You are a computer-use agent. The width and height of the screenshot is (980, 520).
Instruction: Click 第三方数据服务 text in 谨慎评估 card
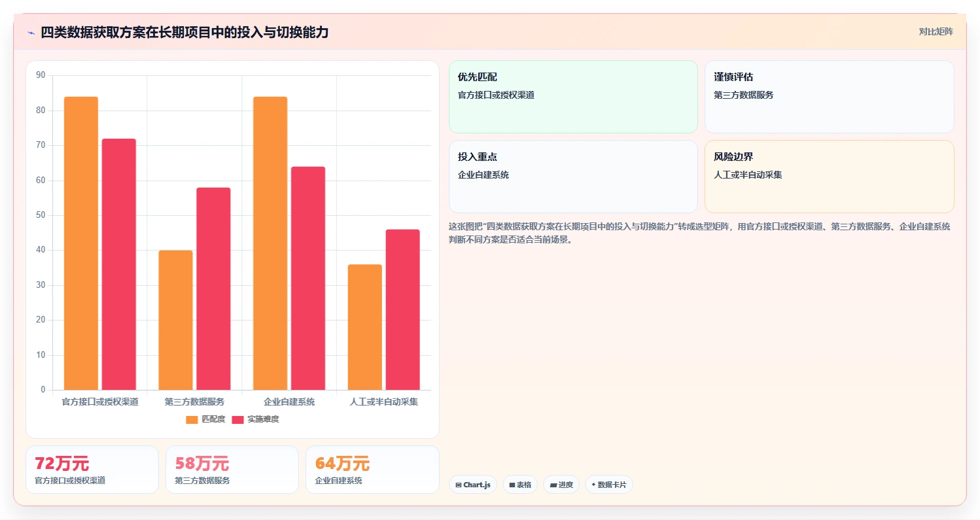743,95
